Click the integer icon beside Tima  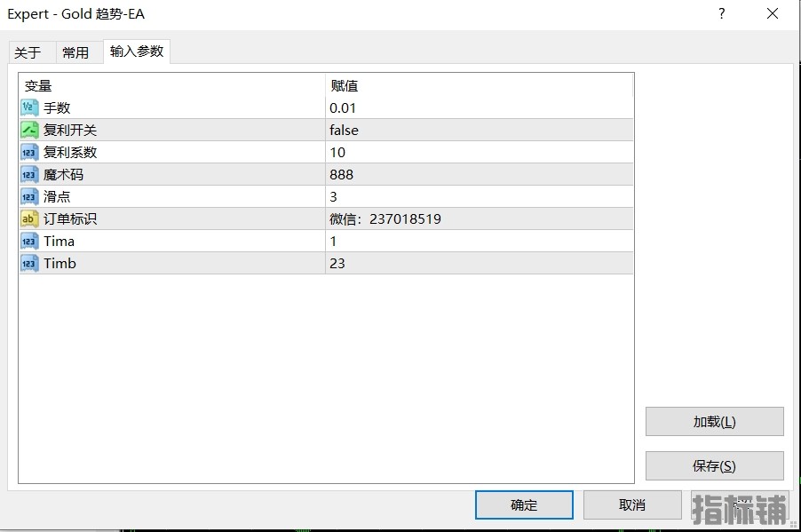click(29, 242)
